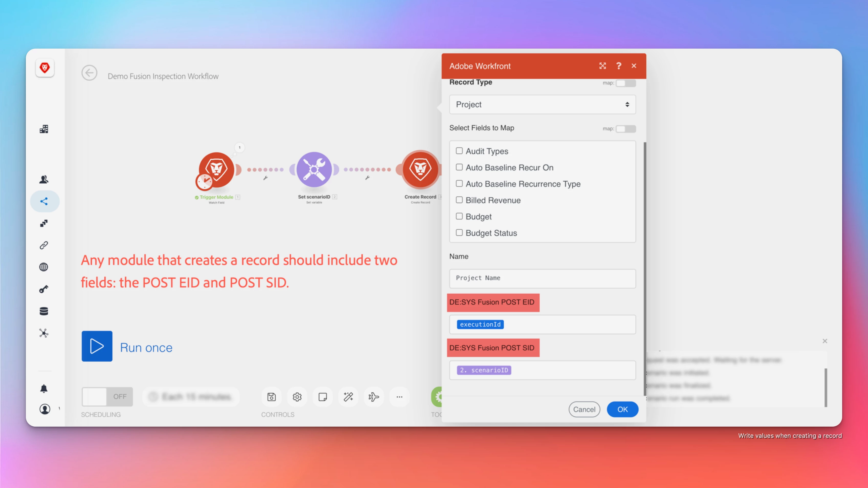This screenshot has height=488, width=868.
Task: Click the back arrow next to scenario name
Action: (89, 73)
